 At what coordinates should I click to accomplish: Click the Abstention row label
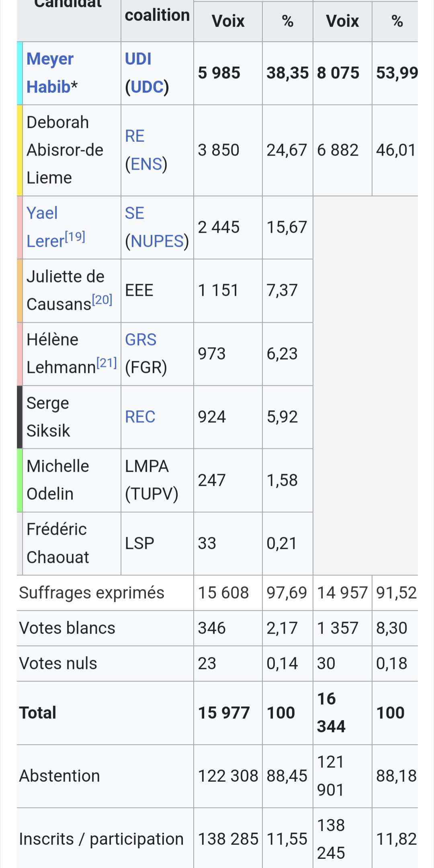coord(59,776)
